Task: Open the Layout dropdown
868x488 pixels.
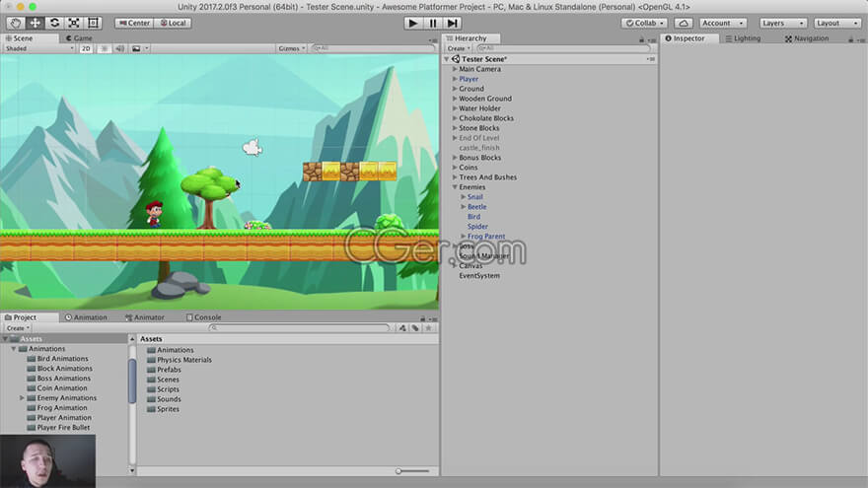Action: coord(837,24)
